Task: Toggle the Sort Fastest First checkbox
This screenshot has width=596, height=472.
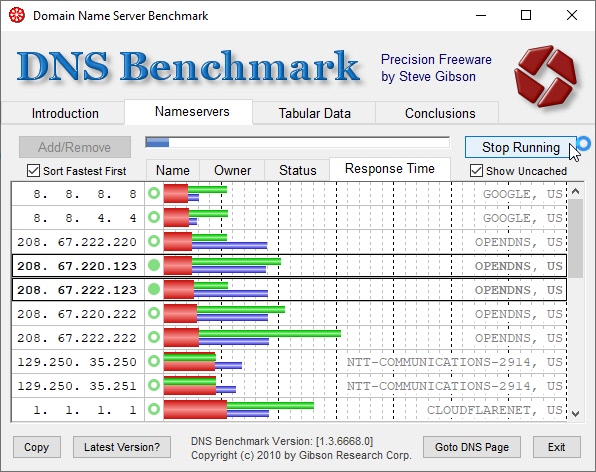Action: coord(33,171)
